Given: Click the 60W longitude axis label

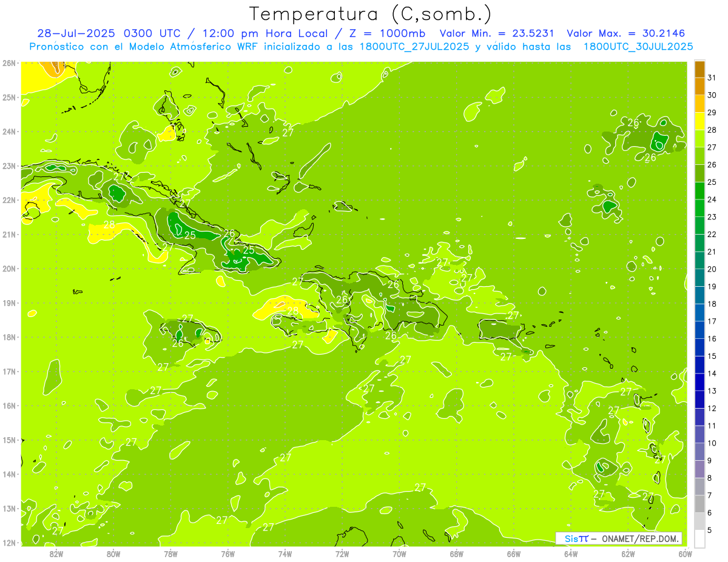Looking at the screenshot, I should tap(686, 554).
